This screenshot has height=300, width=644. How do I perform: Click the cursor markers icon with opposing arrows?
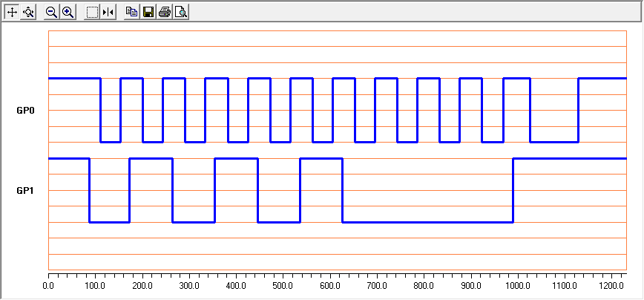(x=108, y=12)
